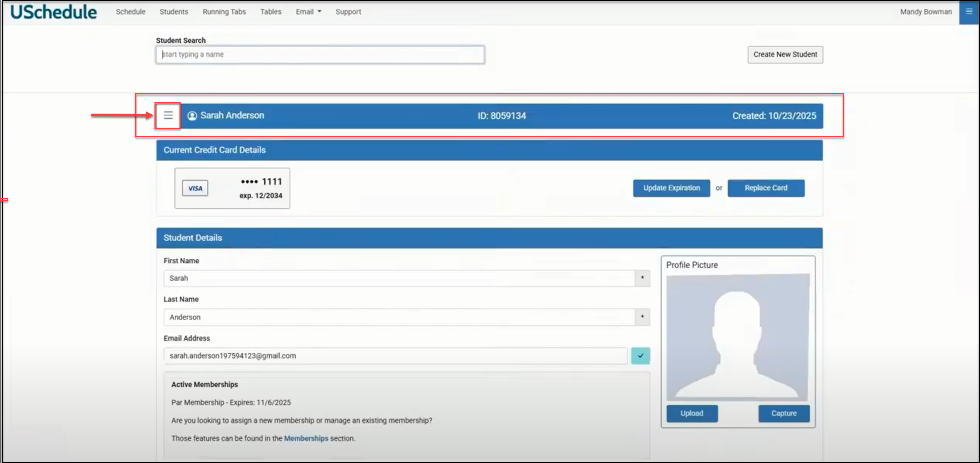The width and height of the screenshot is (980, 463).
Task: Click the Support navigation link
Action: 348,12
